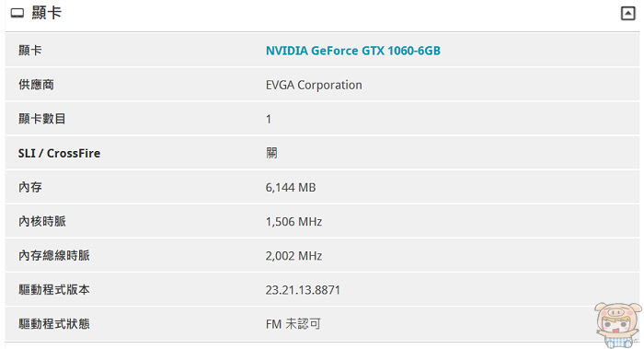Click the 內核時脈 row label

(42, 222)
